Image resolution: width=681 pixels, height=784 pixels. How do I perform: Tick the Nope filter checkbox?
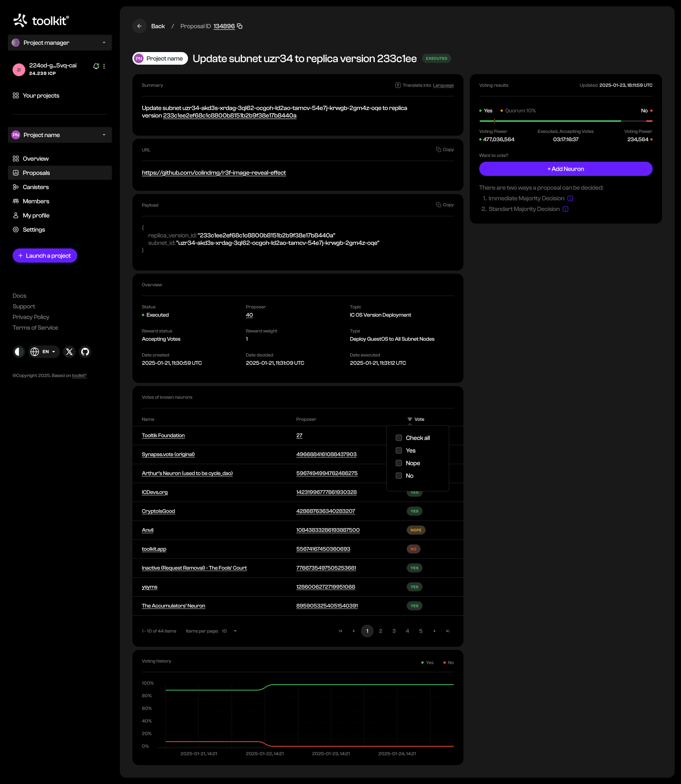(x=399, y=463)
